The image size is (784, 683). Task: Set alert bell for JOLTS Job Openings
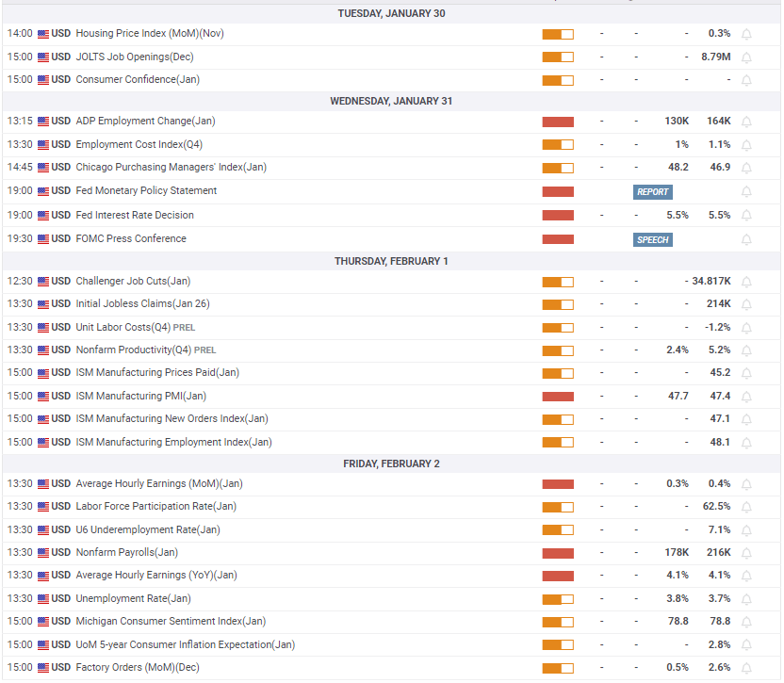click(x=746, y=57)
